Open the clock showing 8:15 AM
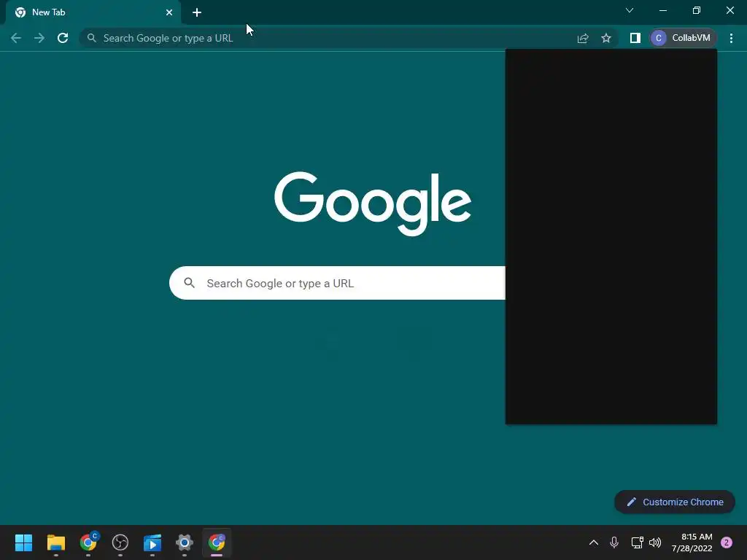This screenshot has width=747, height=560. [692, 542]
